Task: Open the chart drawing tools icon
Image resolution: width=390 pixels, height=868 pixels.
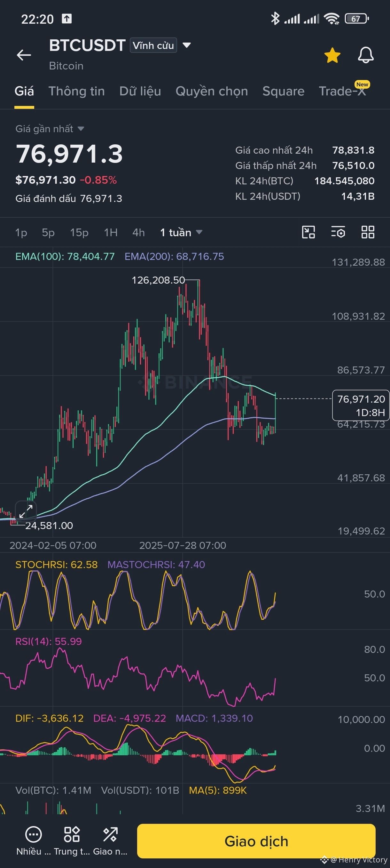Action: click(x=308, y=232)
